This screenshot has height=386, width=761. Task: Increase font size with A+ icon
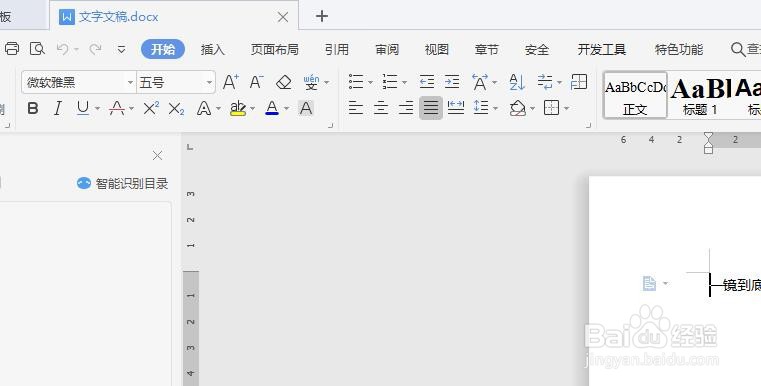coord(231,82)
